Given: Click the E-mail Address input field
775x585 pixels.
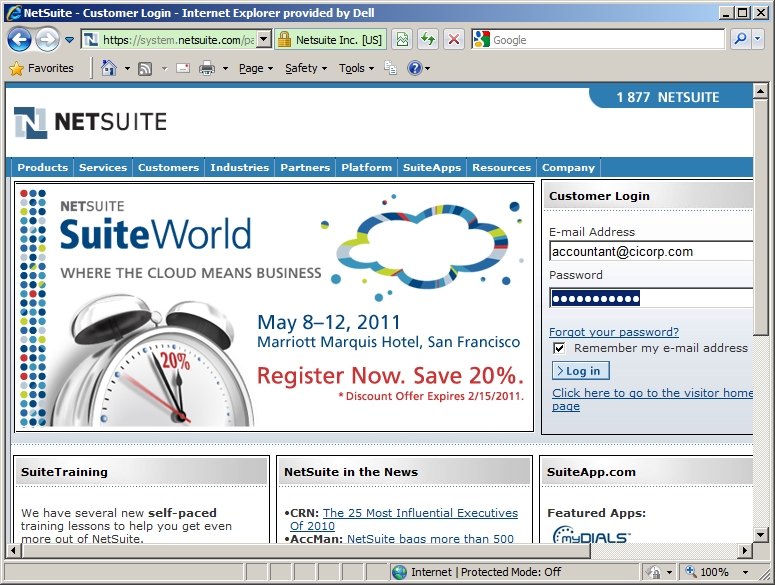Looking at the screenshot, I should [651, 251].
